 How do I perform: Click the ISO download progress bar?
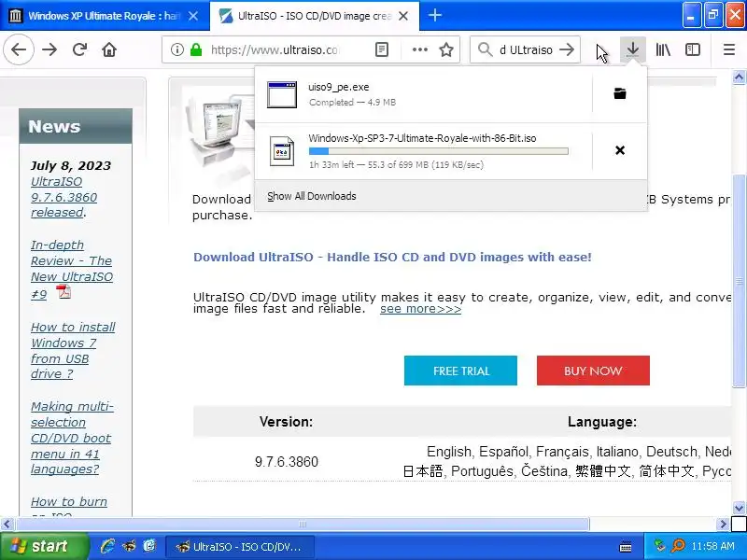tap(438, 151)
